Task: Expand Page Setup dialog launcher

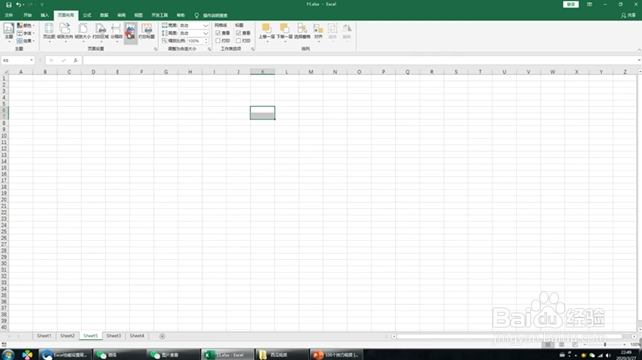Action: pyautogui.click(x=156, y=49)
